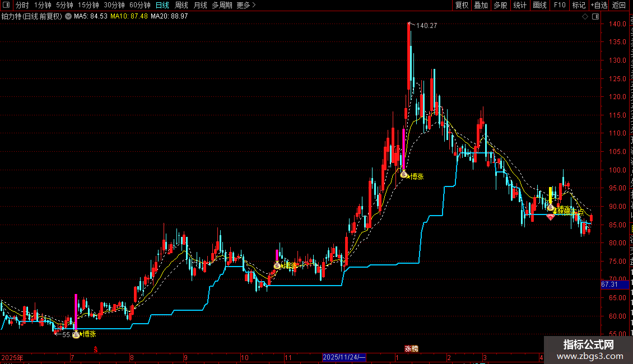Image resolution: width=633 pixels, height=364 pixels.
Task: Open the 画线 drawing tools
Action: tap(539, 5)
